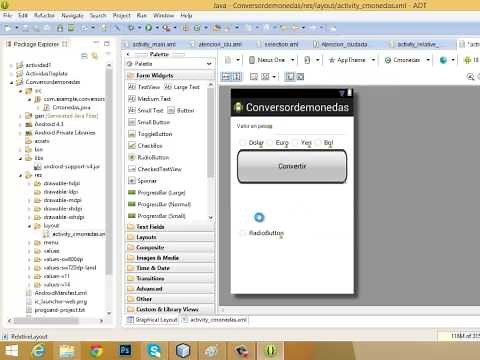This screenshot has height=360, width=480.
Task: Open the Navigate menu
Action: pos(72,15)
